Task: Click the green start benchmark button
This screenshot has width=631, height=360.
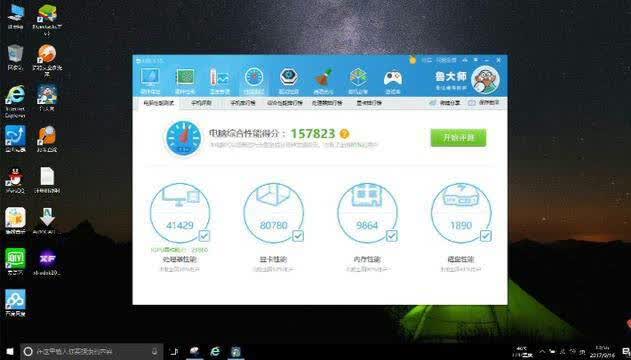Action: [458, 138]
